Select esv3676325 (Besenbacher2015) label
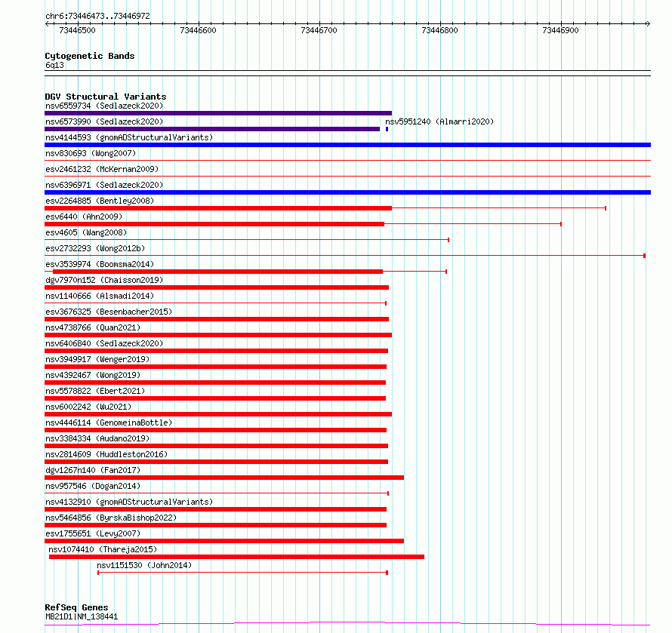 click(x=109, y=312)
